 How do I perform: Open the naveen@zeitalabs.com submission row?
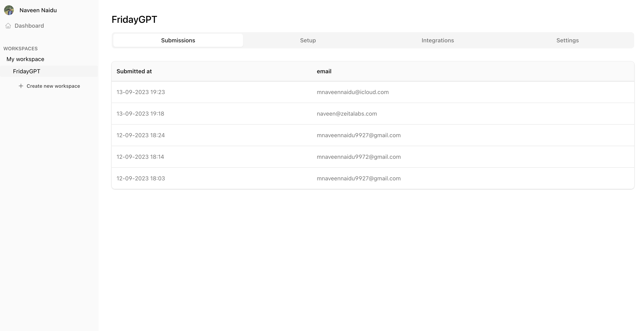pos(347,114)
